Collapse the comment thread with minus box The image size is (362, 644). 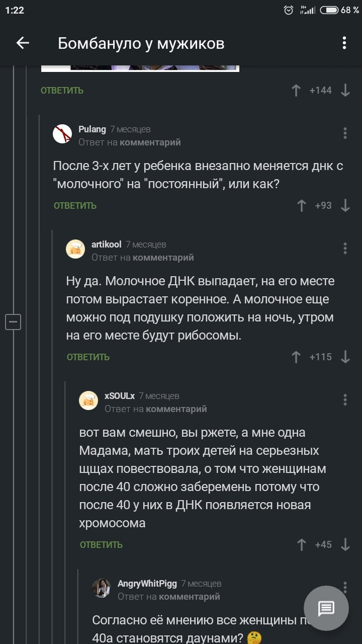(13, 321)
